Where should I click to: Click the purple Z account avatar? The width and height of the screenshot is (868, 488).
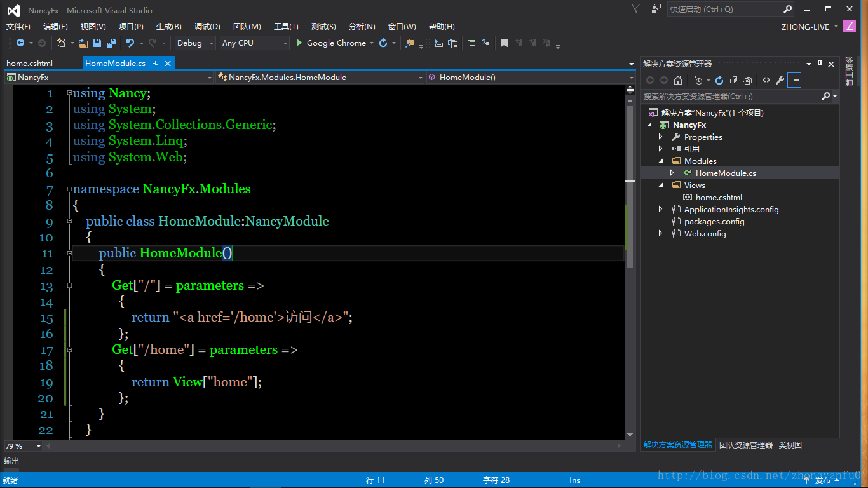point(850,27)
